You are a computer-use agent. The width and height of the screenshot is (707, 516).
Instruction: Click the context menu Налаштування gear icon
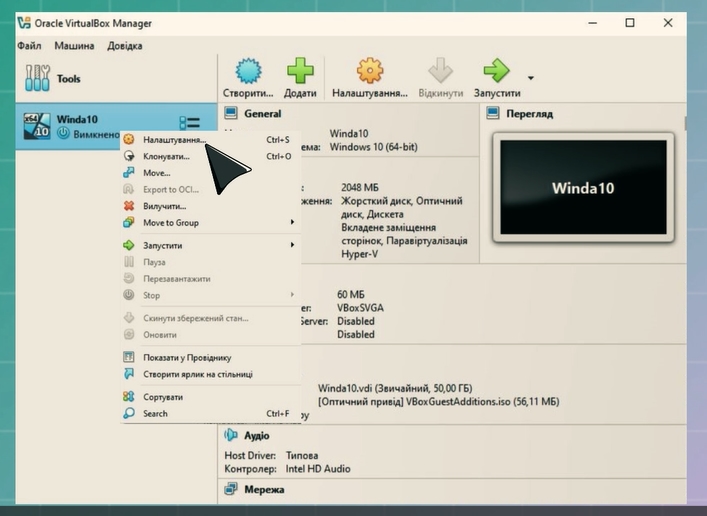tap(129, 139)
